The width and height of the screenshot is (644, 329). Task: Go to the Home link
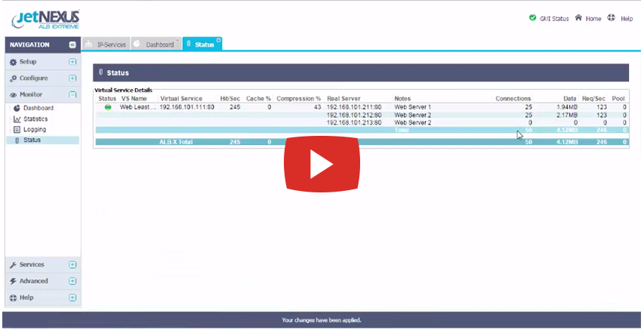coord(593,18)
